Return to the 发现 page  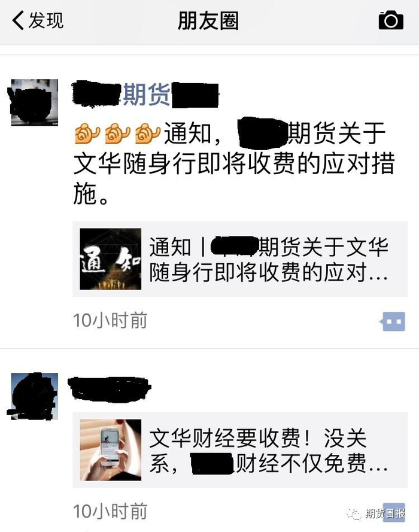tap(45, 20)
